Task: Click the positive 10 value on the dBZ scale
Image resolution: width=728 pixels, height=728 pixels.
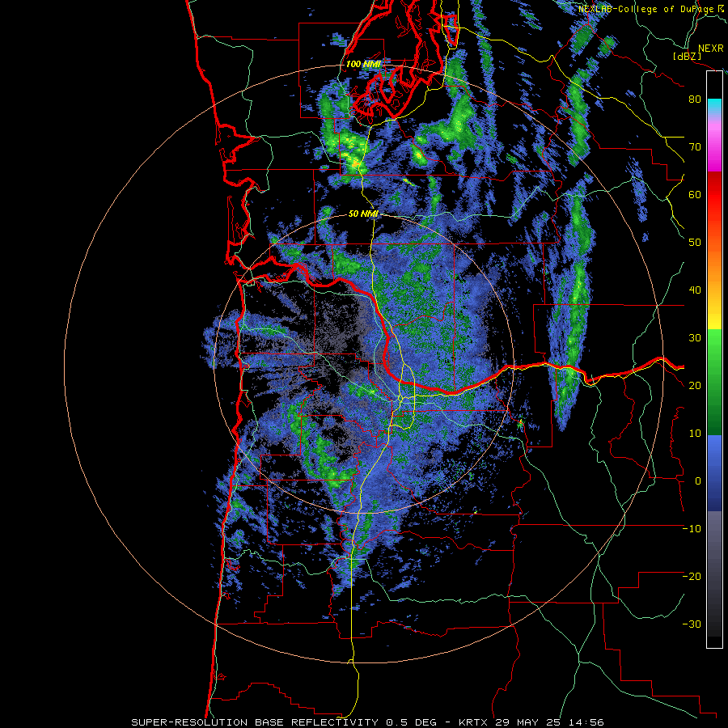Action: point(695,434)
